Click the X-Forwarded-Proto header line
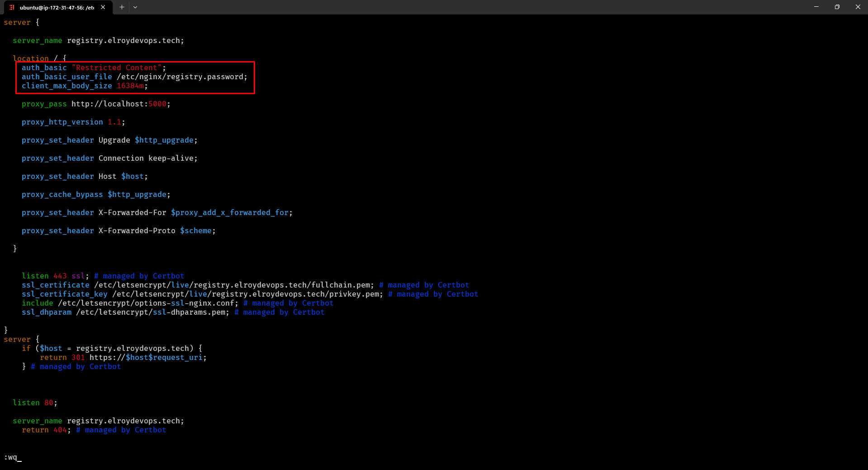The image size is (868, 470). [118, 230]
